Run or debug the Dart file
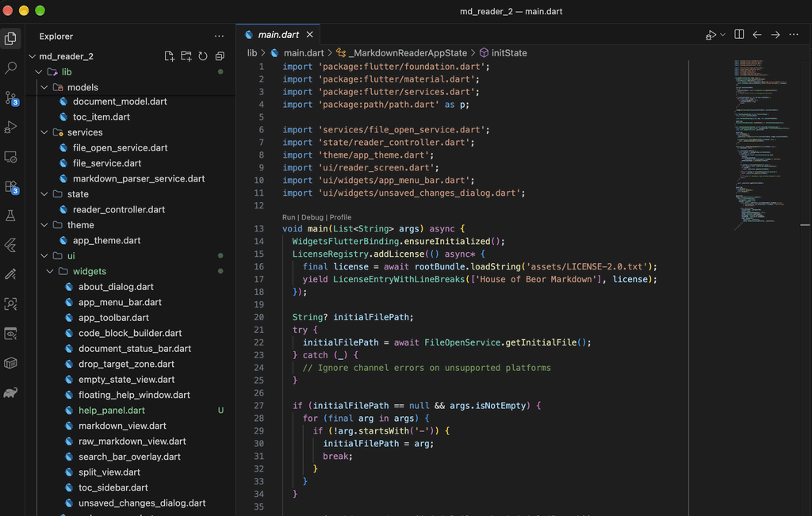812x516 pixels. point(710,35)
